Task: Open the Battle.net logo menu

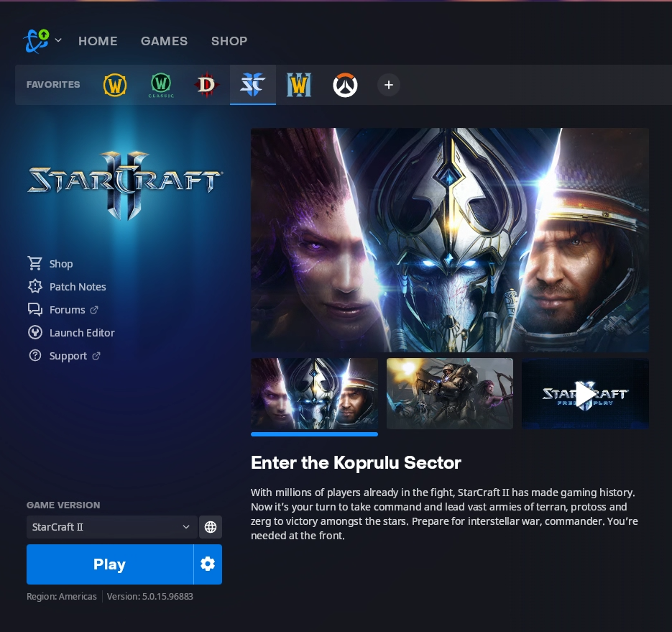Action: [37, 41]
